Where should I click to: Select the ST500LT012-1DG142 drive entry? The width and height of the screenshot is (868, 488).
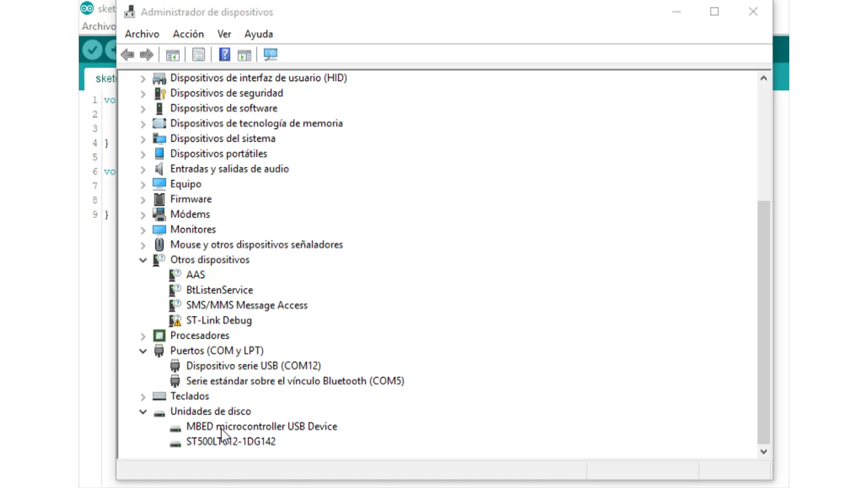231,441
